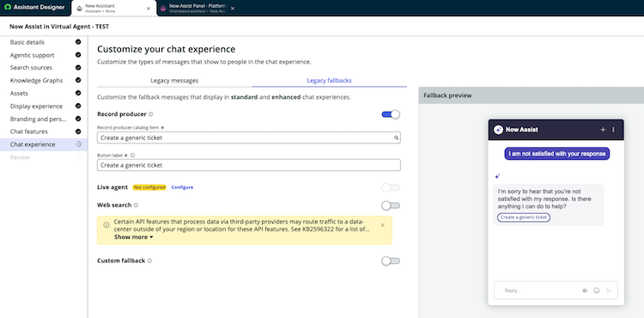The width and height of the screenshot is (644, 318).
Task: Open the preview header more options menu
Action: point(614,130)
